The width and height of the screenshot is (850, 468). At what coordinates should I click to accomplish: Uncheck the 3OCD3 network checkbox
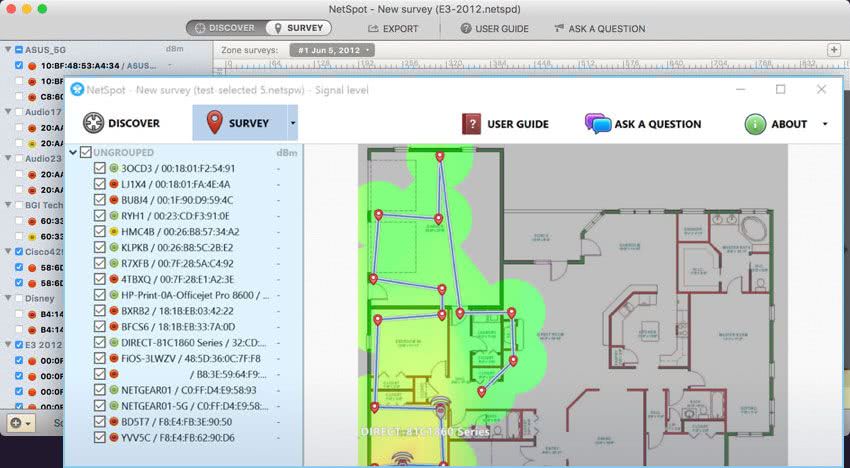[x=99, y=168]
